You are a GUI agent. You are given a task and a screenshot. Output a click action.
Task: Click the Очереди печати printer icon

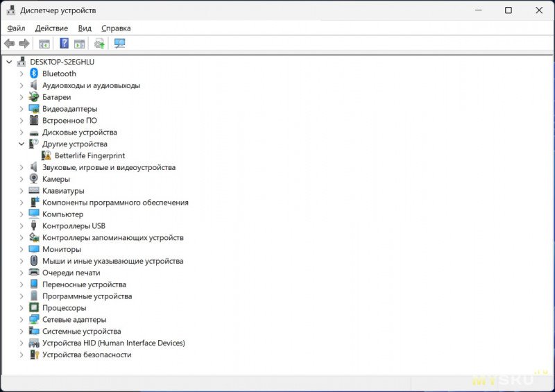[33, 272]
